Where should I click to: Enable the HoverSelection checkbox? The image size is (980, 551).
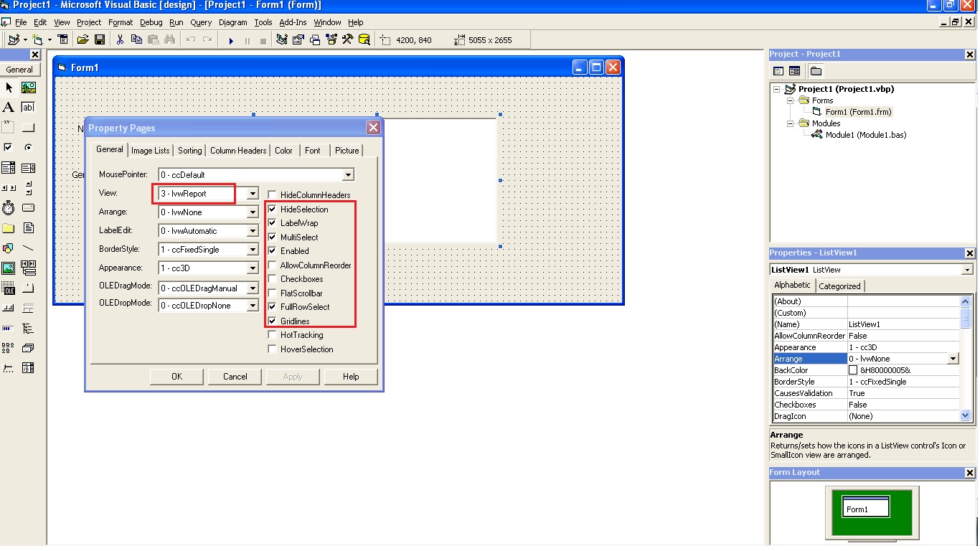pos(273,349)
